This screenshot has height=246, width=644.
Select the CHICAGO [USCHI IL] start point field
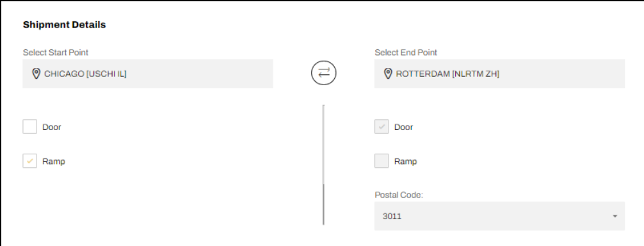coord(148,74)
